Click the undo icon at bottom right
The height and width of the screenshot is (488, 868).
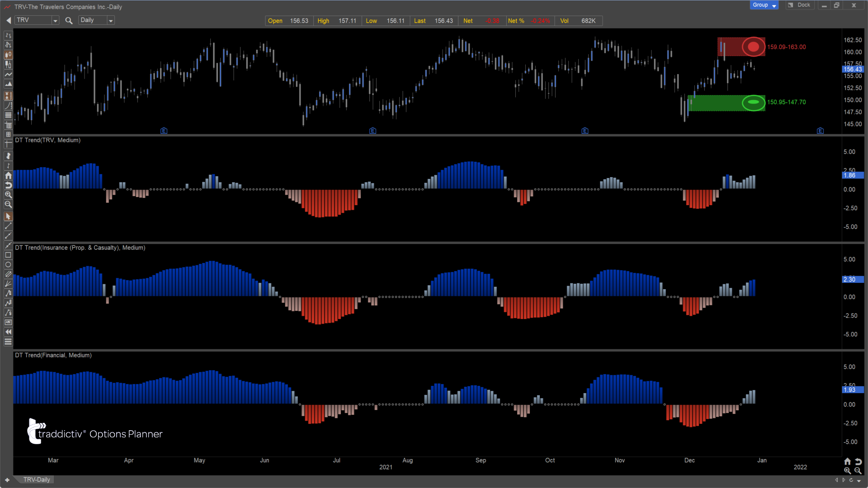tap(859, 461)
